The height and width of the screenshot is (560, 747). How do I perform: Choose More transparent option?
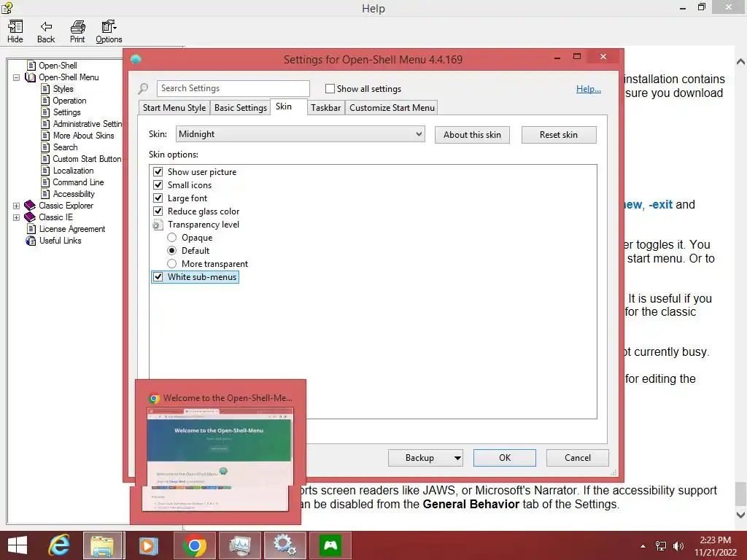(172, 264)
